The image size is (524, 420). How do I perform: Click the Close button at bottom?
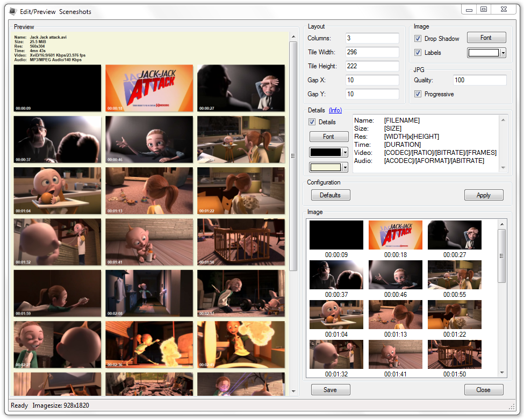484,389
